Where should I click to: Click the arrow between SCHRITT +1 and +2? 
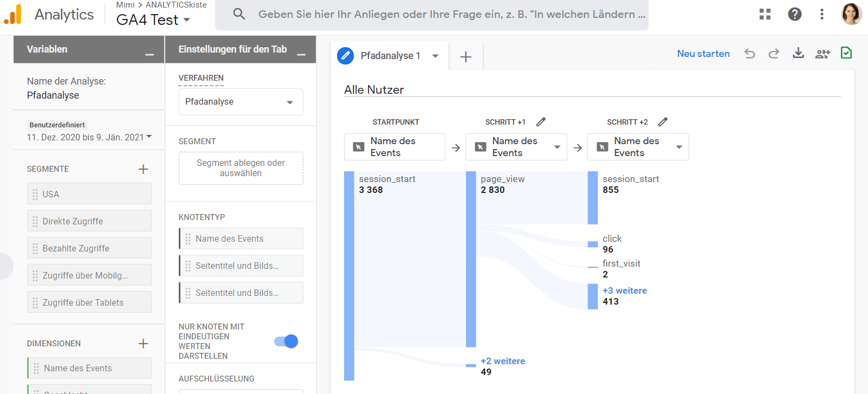[x=578, y=147]
